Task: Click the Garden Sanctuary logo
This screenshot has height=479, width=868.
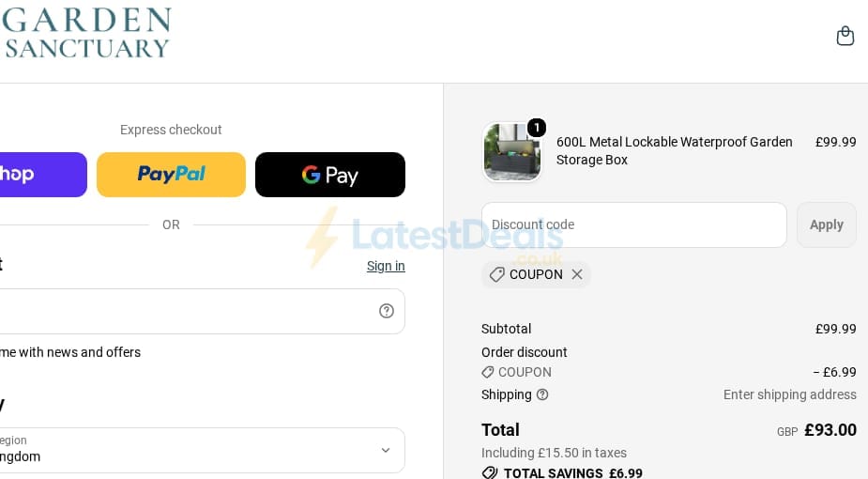Action: (x=86, y=33)
